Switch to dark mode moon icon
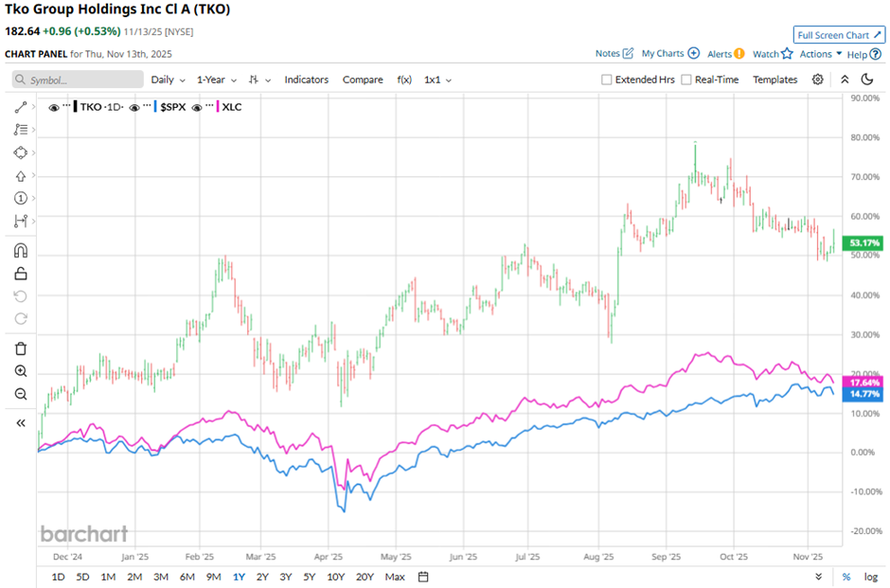 (x=865, y=80)
